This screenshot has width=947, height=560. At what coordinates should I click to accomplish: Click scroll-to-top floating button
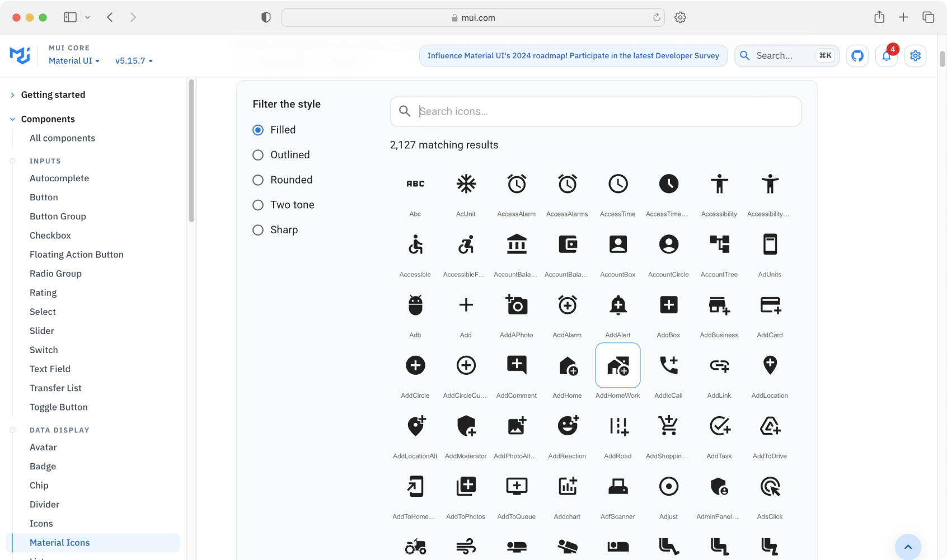pyautogui.click(x=908, y=547)
